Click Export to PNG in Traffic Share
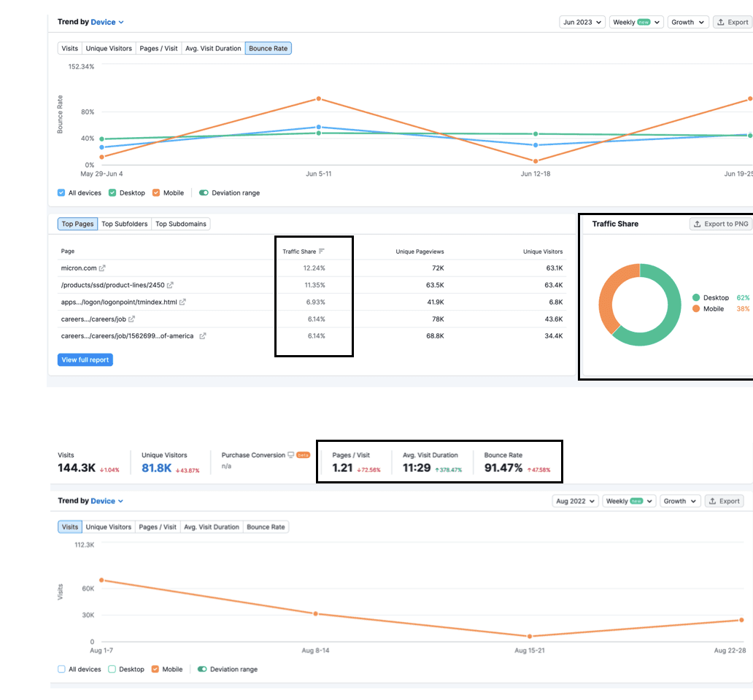753x700 pixels. (x=721, y=224)
